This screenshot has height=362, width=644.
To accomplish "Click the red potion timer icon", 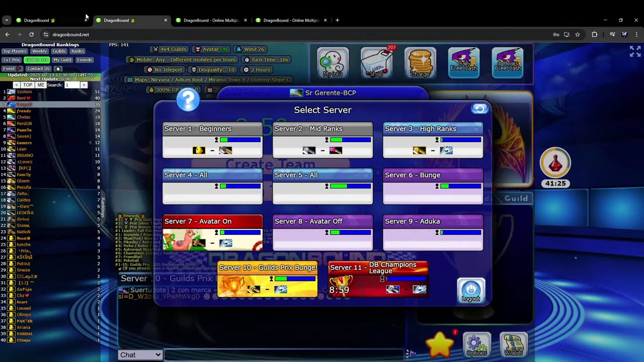I will (x=555, y=162).
